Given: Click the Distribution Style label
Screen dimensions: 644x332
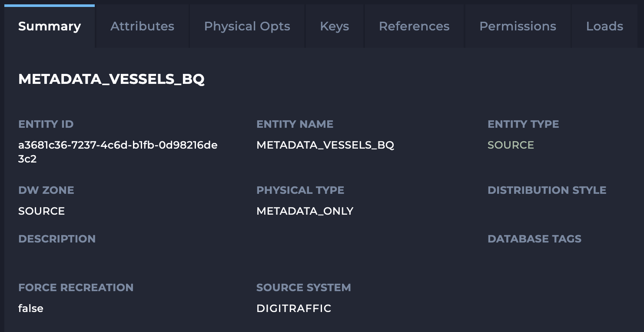Looking at the screenshot, I should click(x=547, y=190).
